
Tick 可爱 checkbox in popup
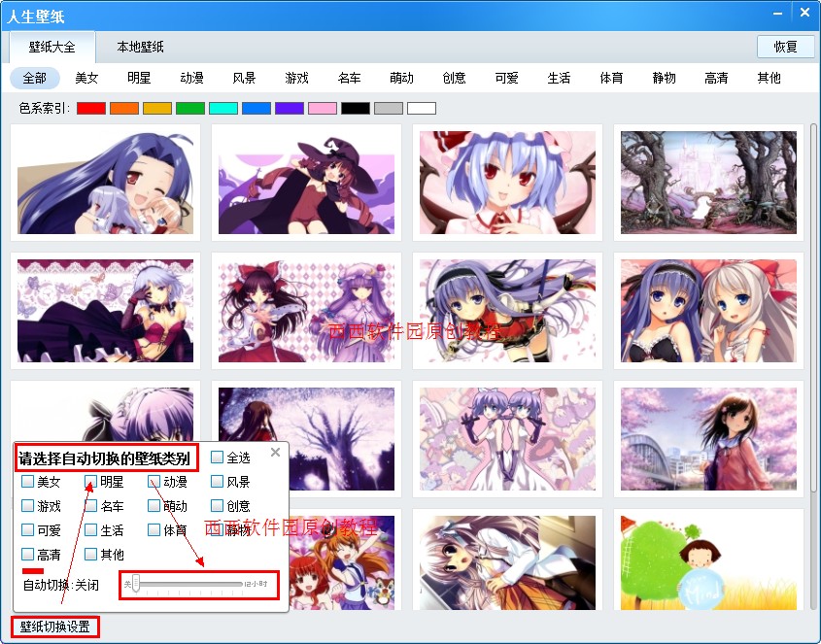pyautogui.click(x=28, y=529)
